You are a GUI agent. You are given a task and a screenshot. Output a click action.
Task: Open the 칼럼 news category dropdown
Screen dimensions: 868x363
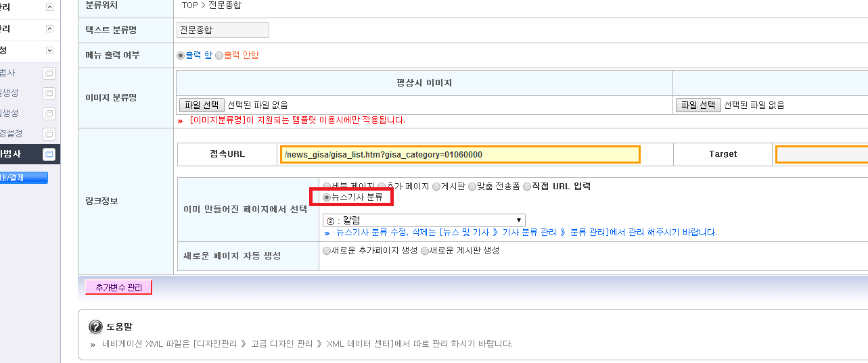424,220
